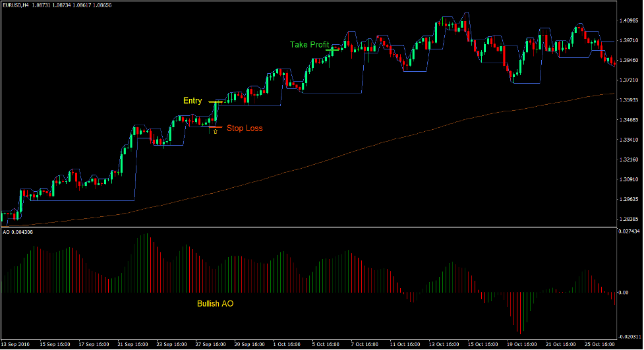
Task: Click the orange up-arrow entry signal icon
Action: point(215,132)
